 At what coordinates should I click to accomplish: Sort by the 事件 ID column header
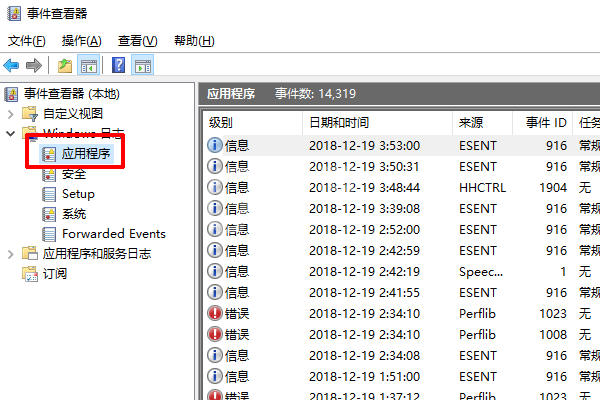click(x=542, y=123)
